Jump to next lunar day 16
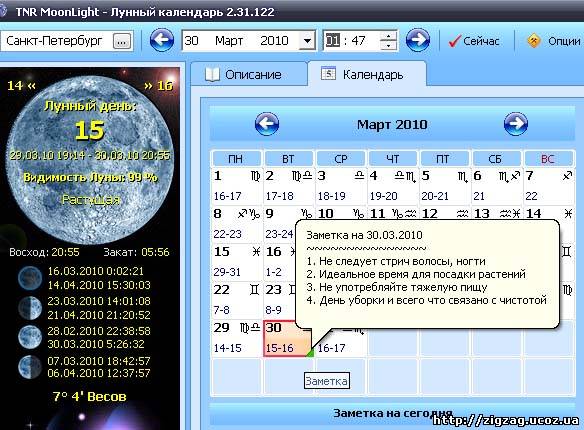The height and width of the screenshot is (430, 584). (x=158, y=86)
